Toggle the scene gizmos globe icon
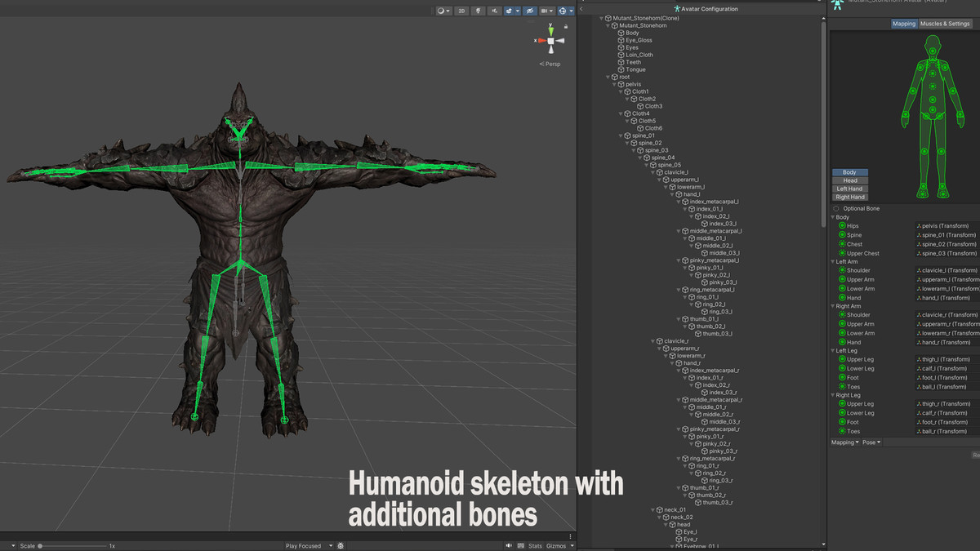This screenshot has width=980, height=551. [563, 11]
